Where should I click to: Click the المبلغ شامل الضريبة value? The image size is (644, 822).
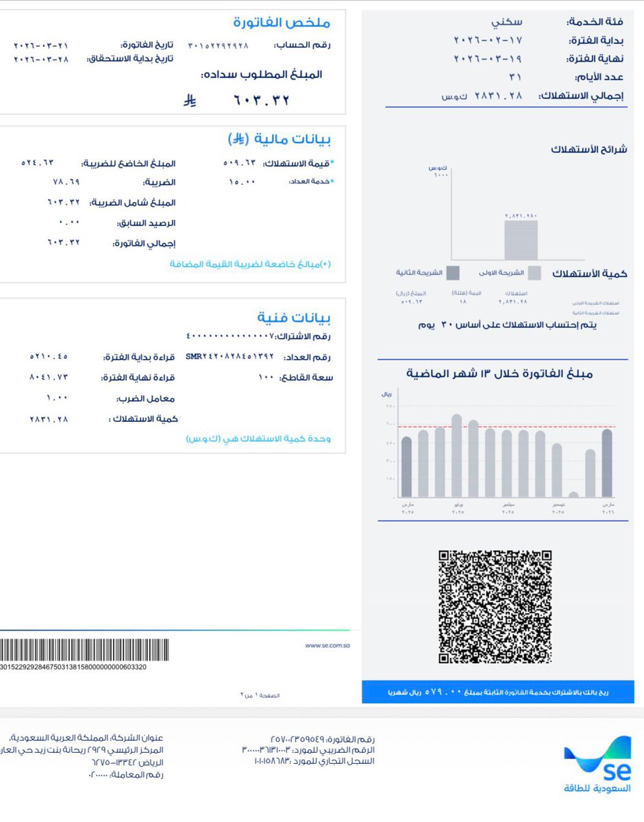[64, 202]
